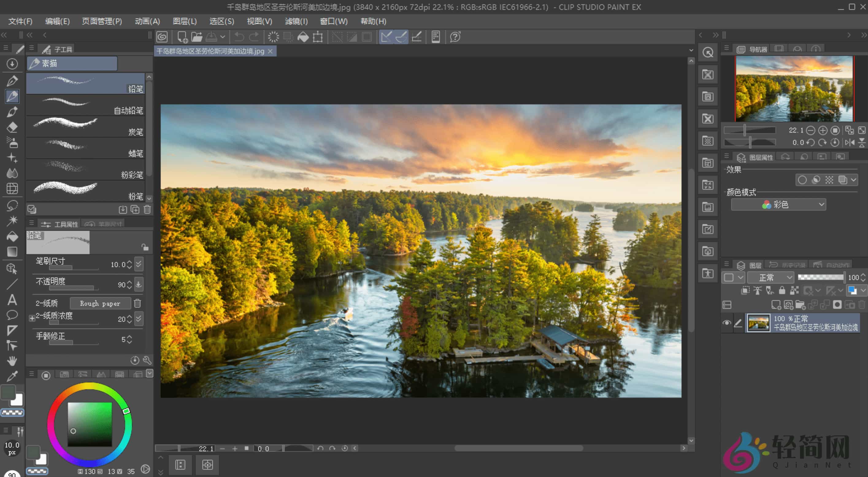868x477 pixels.
Task: Select the Pen tool in the toolbar
Action: click(x=13, y=81)
